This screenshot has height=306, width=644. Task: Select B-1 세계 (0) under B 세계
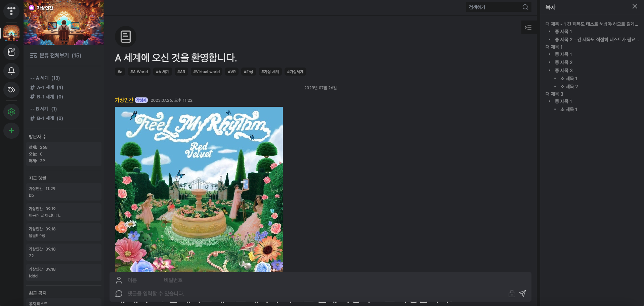(x=47, y=118)
